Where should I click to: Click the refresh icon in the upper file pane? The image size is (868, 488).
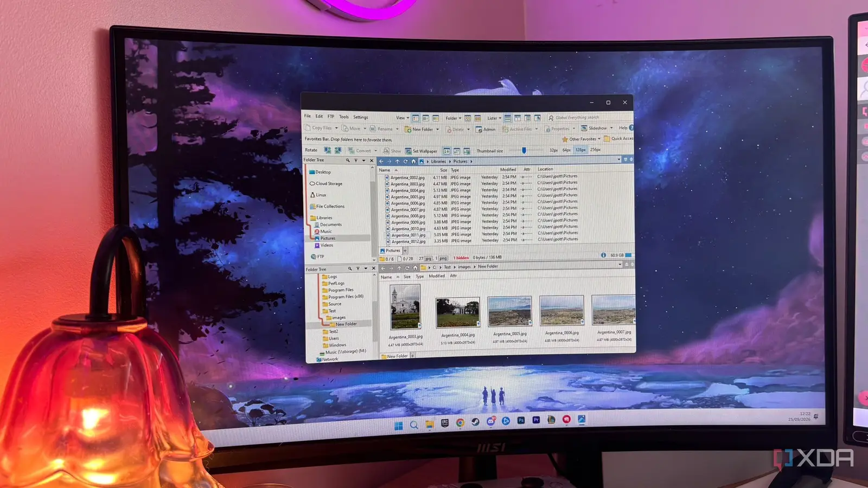(x=405, y=161)
